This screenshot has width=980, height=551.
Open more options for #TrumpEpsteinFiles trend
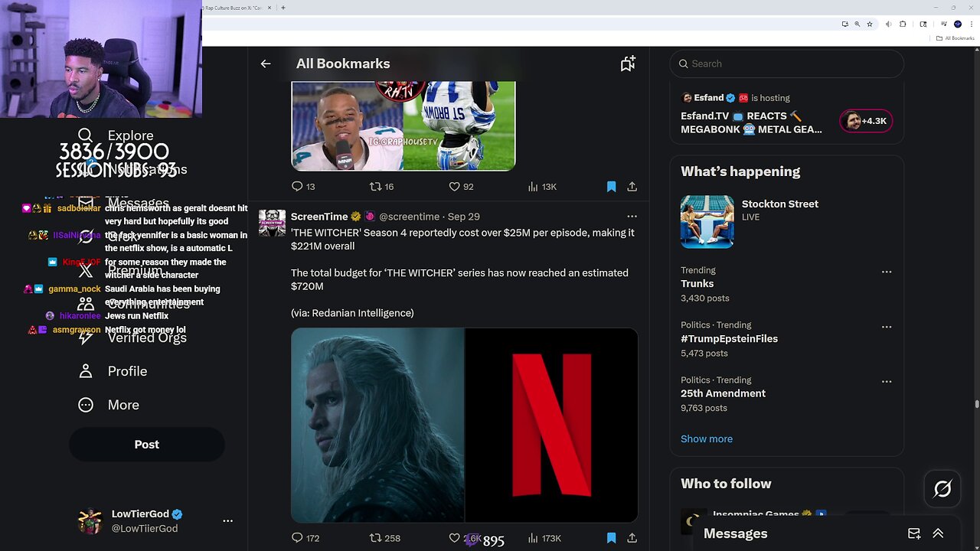coord(887,327)
